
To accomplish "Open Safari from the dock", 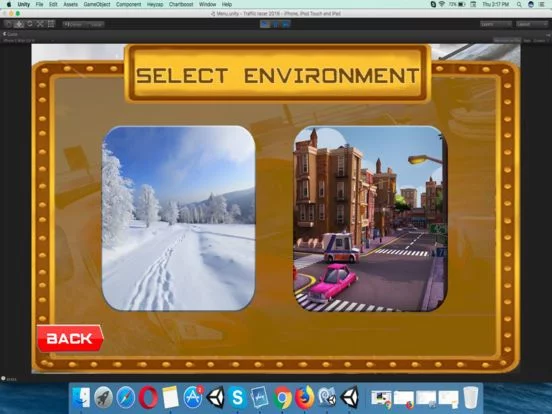I will [126, 397].
